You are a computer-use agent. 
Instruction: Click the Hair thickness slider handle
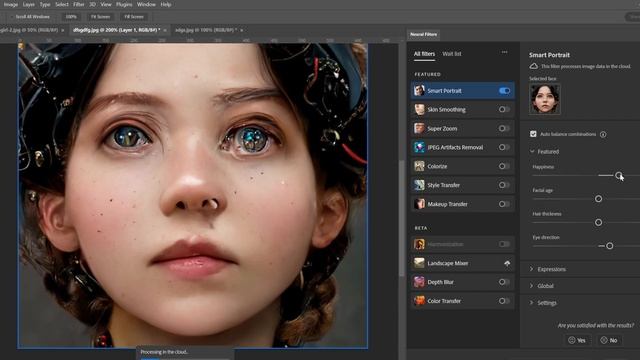click(x=598, y=222)
